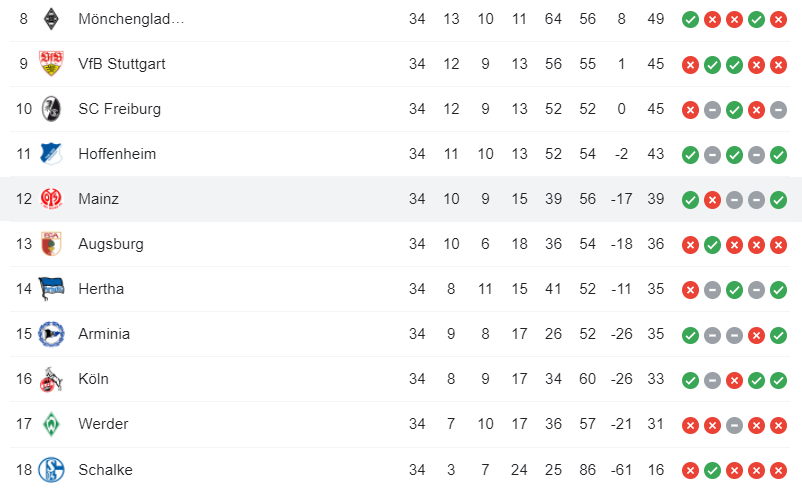Select the Mainz team name
The height and width of the screenshot is (492, 802).
coord(98,199)
